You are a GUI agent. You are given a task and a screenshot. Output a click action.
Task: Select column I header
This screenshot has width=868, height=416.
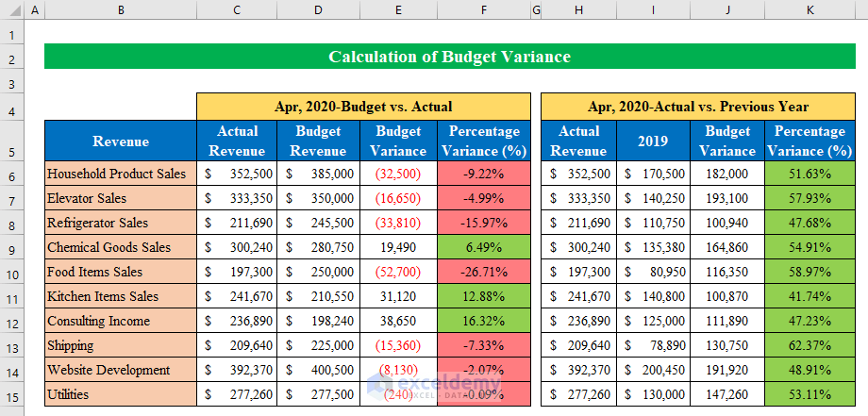point(653,9)
